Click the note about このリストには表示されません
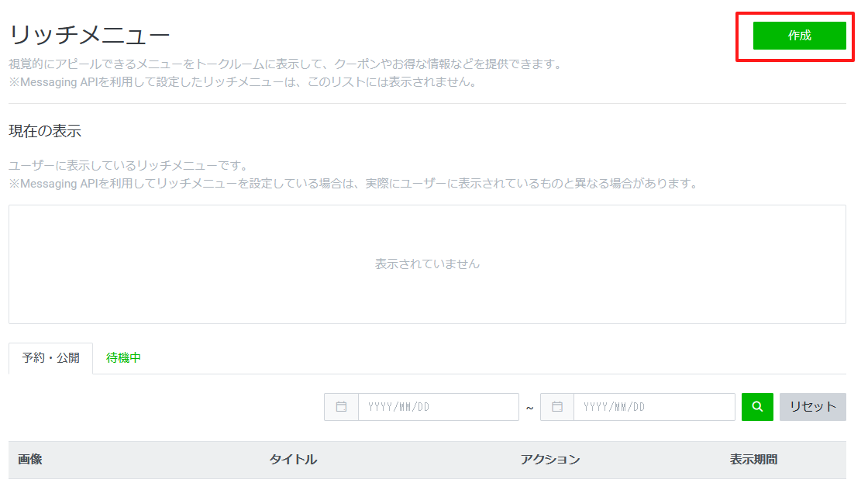 [x=242, y=82]
